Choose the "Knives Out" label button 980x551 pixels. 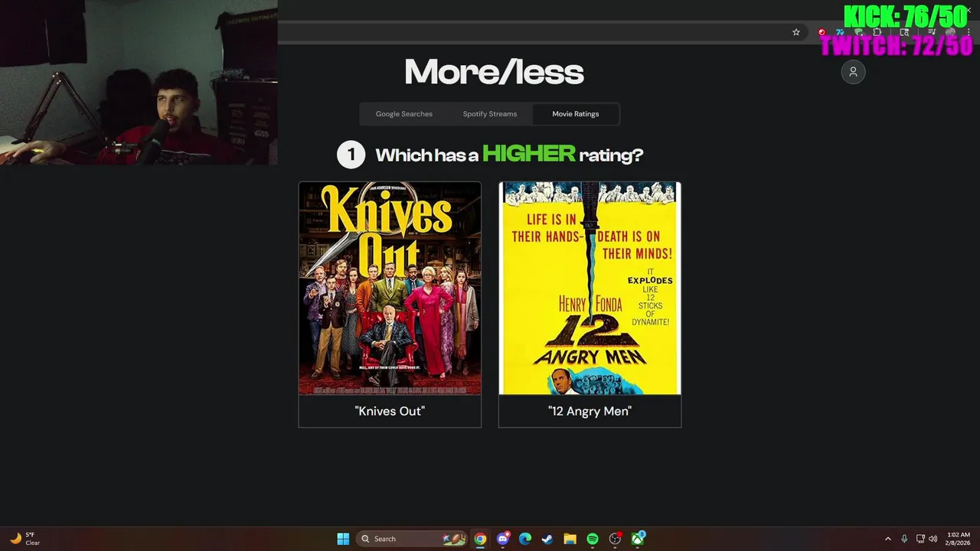tap(390, 411)
